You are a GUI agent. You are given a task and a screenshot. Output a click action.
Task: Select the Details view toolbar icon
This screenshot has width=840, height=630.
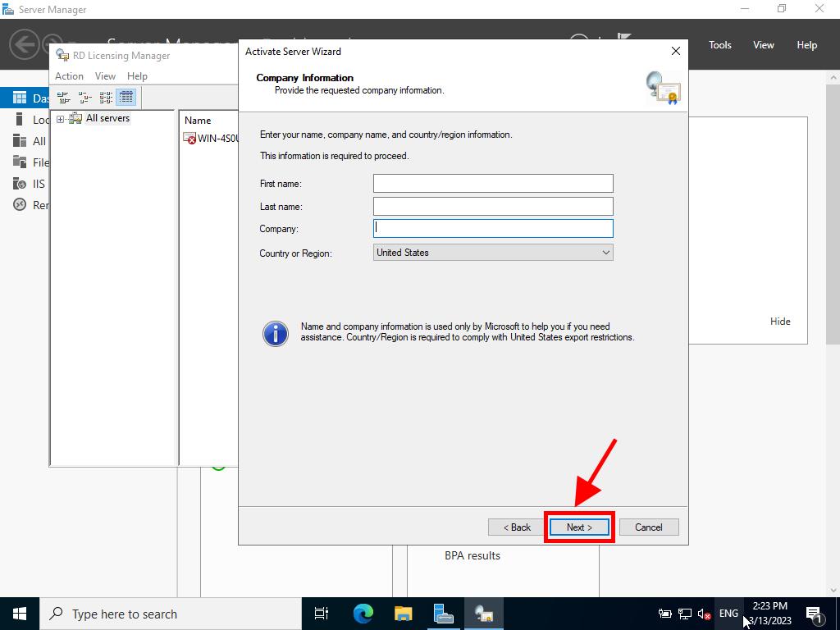pos(126,98)
